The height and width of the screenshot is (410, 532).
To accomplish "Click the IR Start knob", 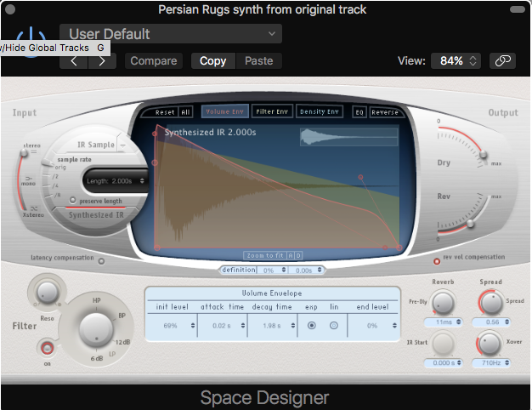I will click(443, 344).
